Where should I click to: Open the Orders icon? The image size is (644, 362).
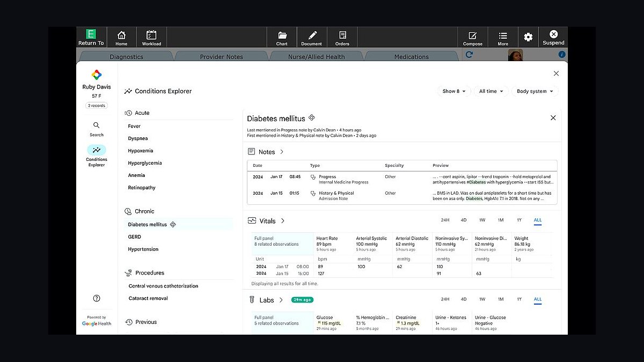pyautogui.click(x=342, y=35)
